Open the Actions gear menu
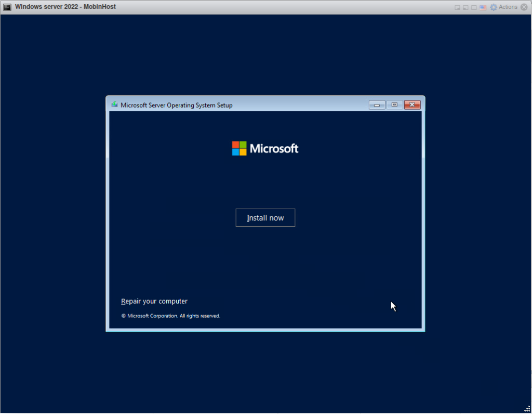Screen dimensions: 532x414 point(504,7)
